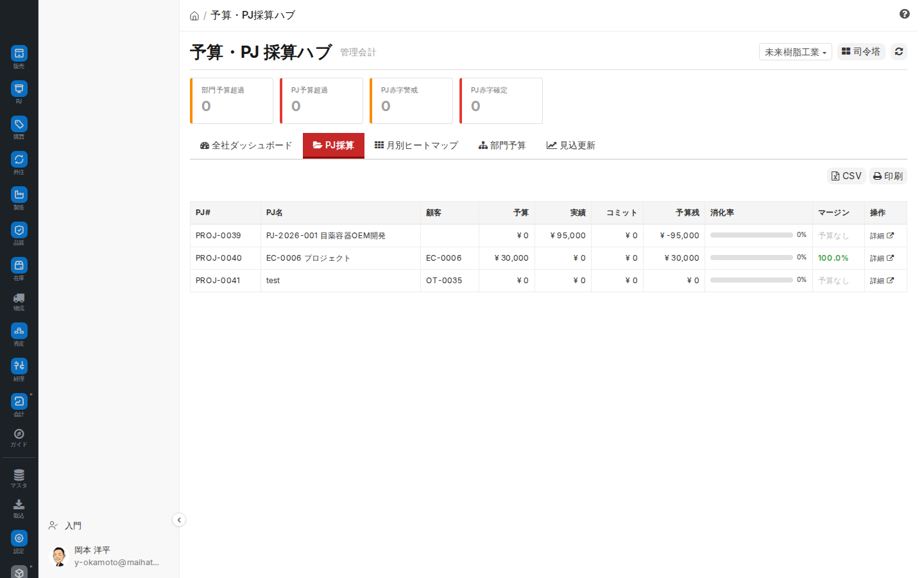Open the 品質 quality module icon
Viewport: 924px width, 578px height.
[19, 230]
